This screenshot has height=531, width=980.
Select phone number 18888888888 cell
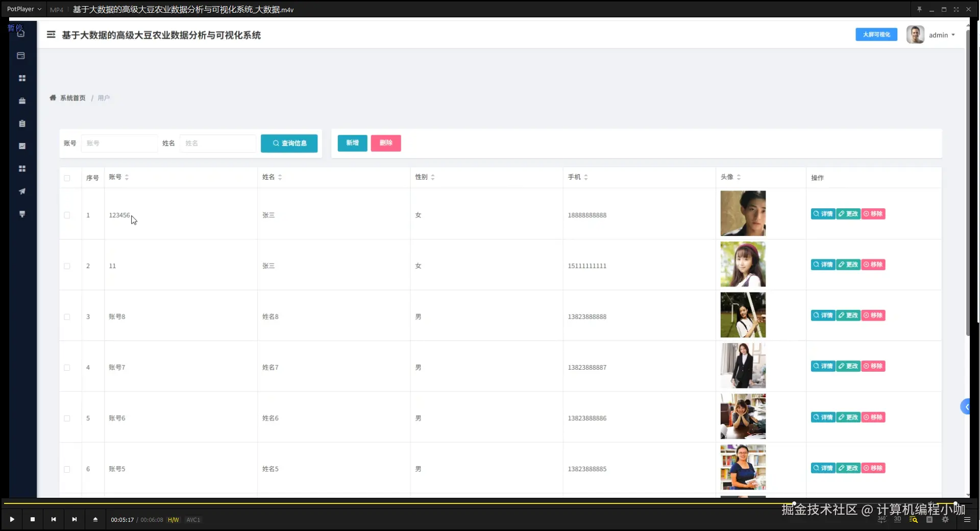[x=587, y=215]
